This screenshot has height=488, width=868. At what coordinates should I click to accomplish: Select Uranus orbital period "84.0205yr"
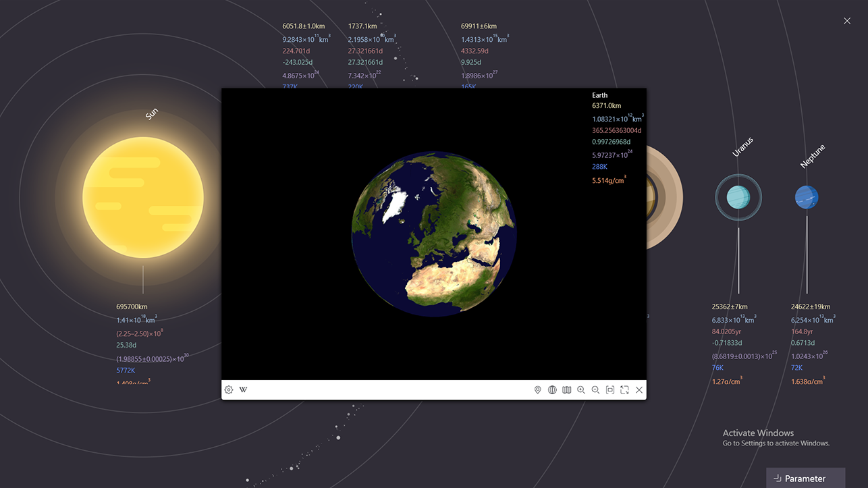click(727, 331)
